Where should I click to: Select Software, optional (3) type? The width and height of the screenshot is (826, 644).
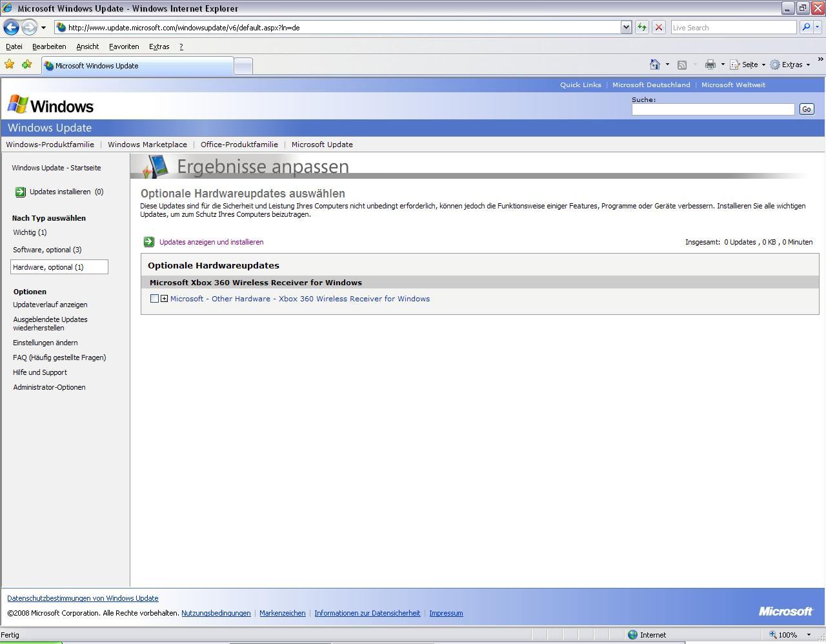(x=47, y=250)
